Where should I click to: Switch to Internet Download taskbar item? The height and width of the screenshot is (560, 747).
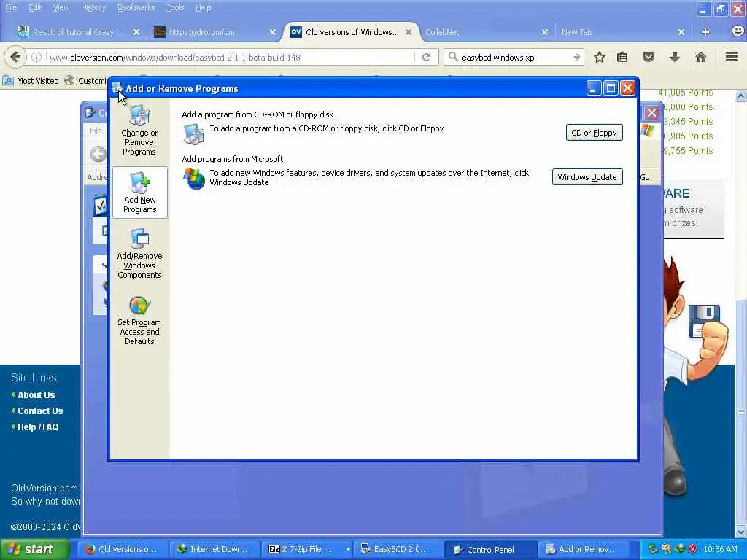[215, 549]
